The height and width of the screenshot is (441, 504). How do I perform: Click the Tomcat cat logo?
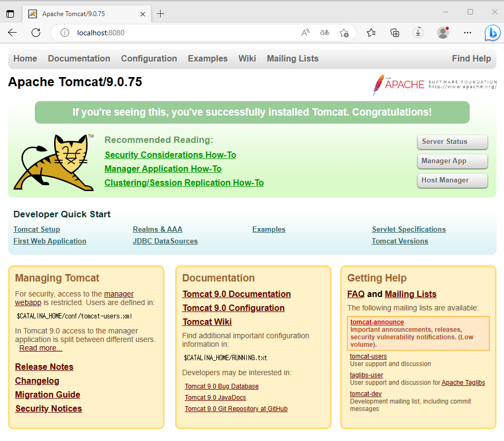pyautogui.click(x=54, y=163)
